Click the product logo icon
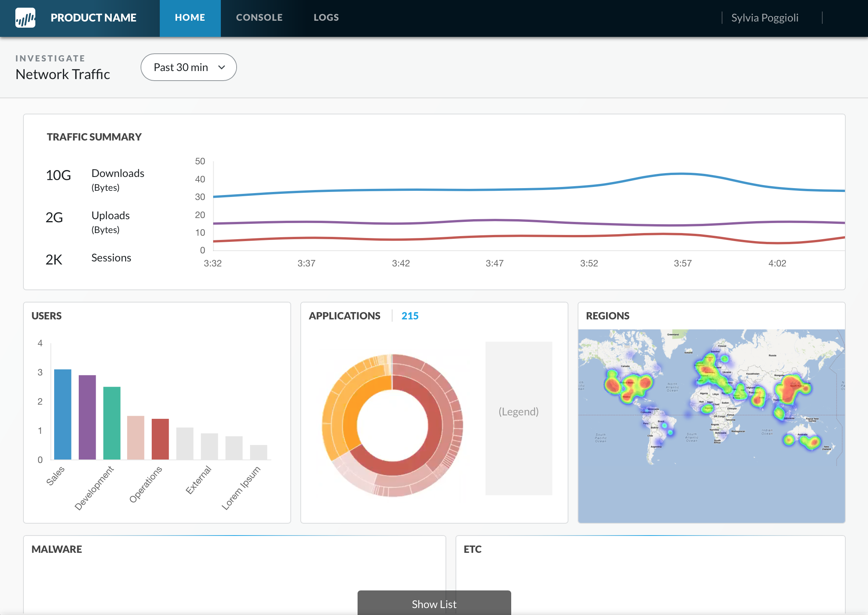868x615 pixels. (25, 18)
